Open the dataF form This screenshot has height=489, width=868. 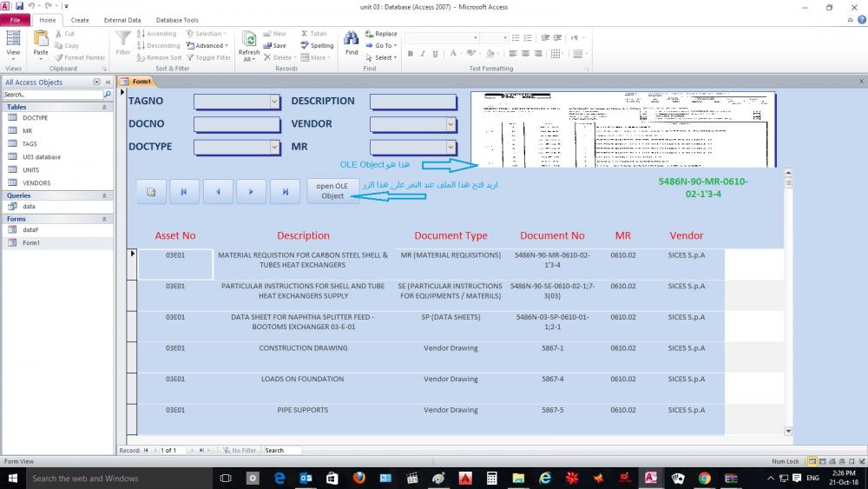coord(30,229)
